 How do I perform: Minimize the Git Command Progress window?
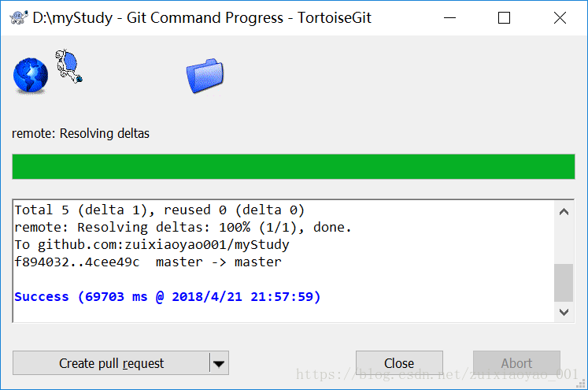coord(449,17)
